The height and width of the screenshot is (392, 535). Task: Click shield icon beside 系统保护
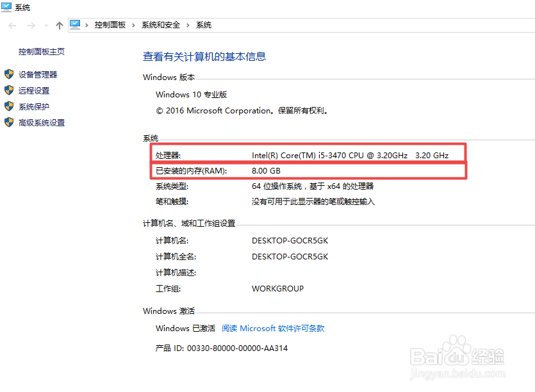(x=9, y=106)
